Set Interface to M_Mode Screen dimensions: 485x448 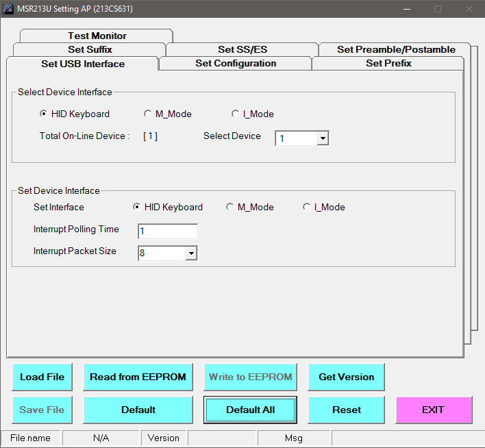(250, 207)
